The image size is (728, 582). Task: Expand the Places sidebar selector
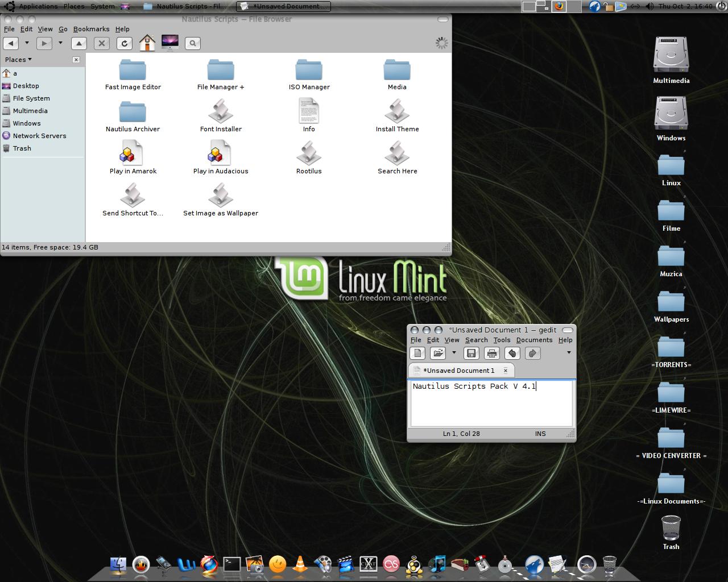[x=18, y=59]
